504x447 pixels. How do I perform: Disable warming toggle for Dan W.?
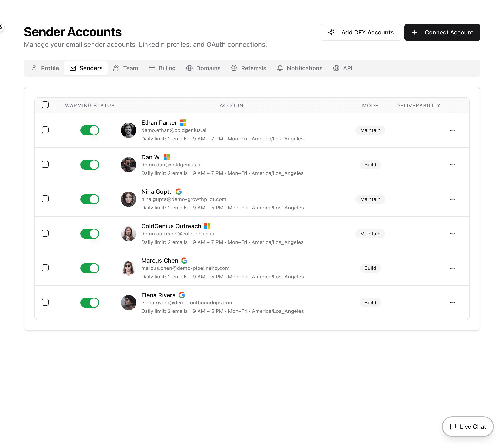coord(90,165)
